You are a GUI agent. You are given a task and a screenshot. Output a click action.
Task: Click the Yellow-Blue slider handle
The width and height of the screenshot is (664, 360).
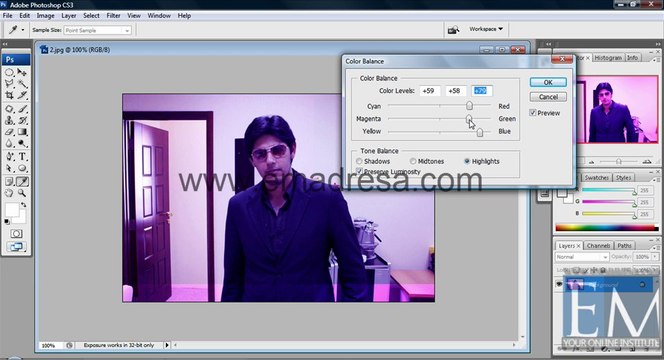(480, 132)
